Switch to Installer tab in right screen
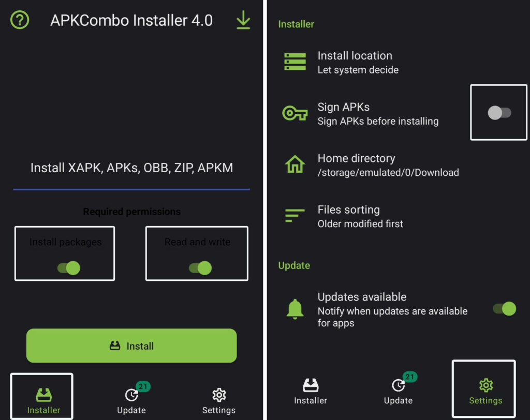530x420 pixels. click(x=311, y=391)
